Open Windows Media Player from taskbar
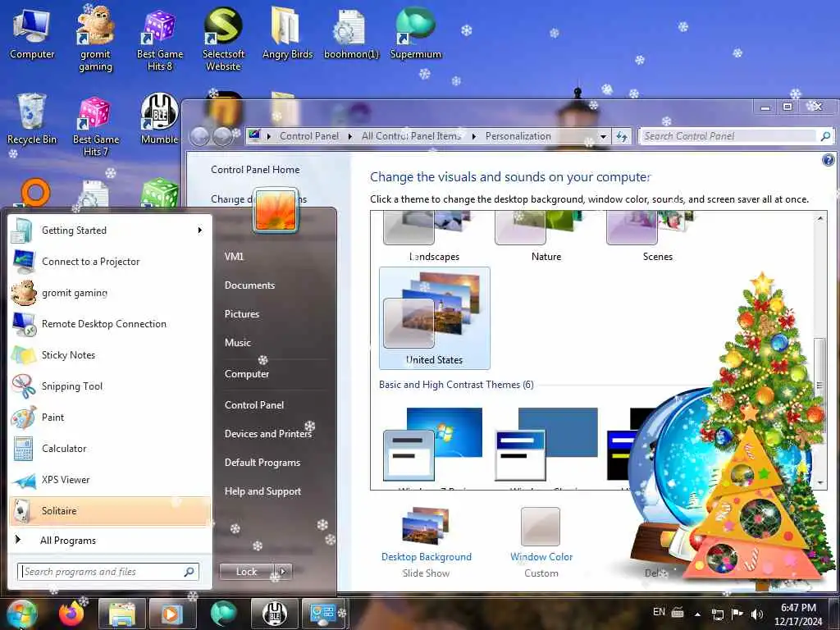This screenshot has height=630, width=840. click(172, 614)
